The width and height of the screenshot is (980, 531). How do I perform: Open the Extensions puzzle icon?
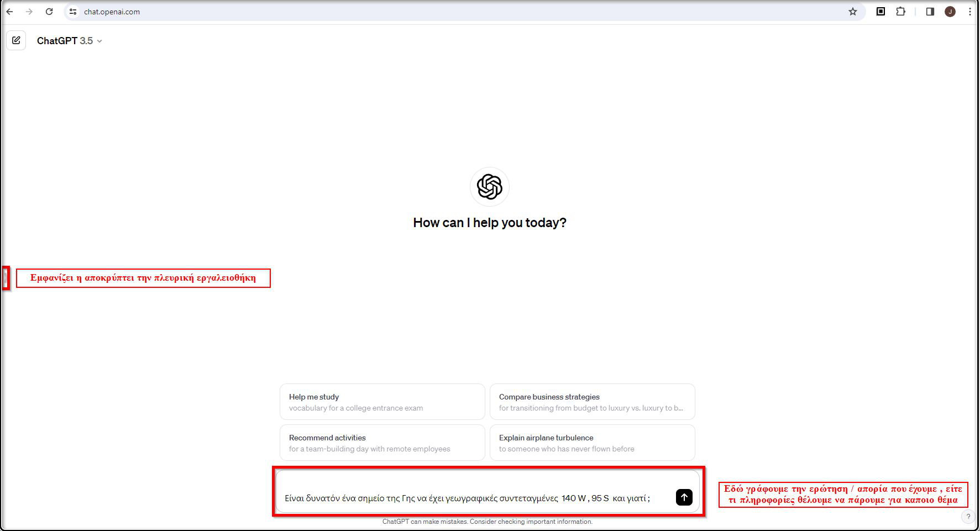tap(901, 12)
